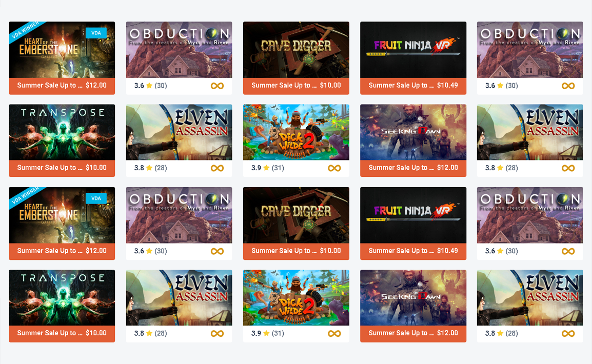
Task: Click the VDA badge on the topmost Emberstone thumbnail
Action: tap(96, 33)
